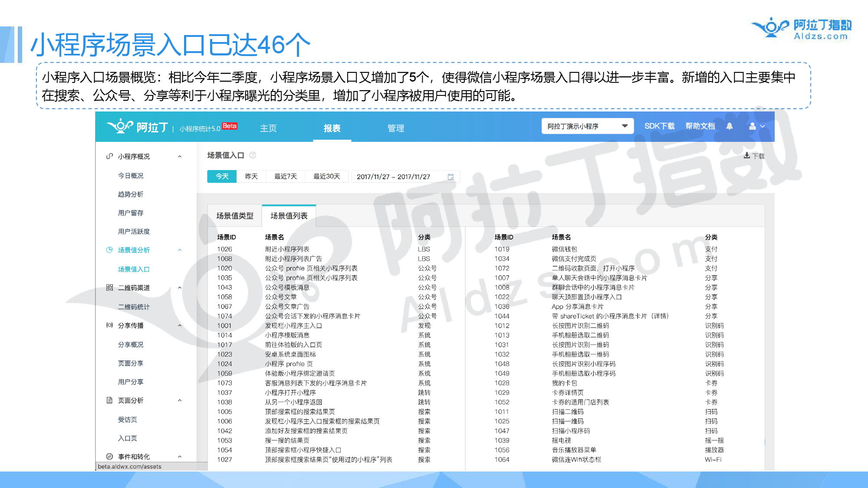Open the 帮助文档 link
The image size is (868, 488).
coord(700,126)
